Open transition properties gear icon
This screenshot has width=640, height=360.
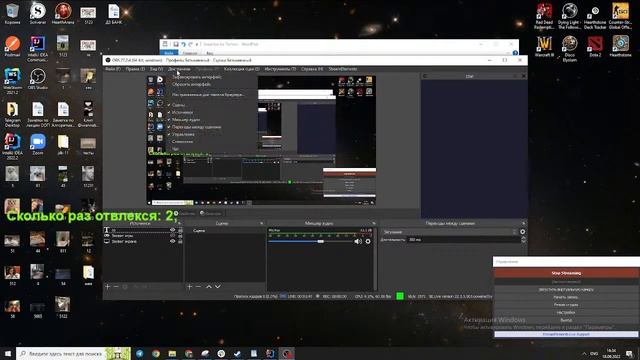tap(522, 232)
